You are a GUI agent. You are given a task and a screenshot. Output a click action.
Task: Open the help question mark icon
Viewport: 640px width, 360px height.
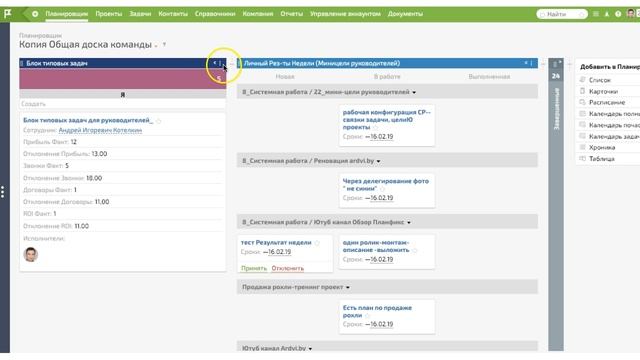[618, 14]
